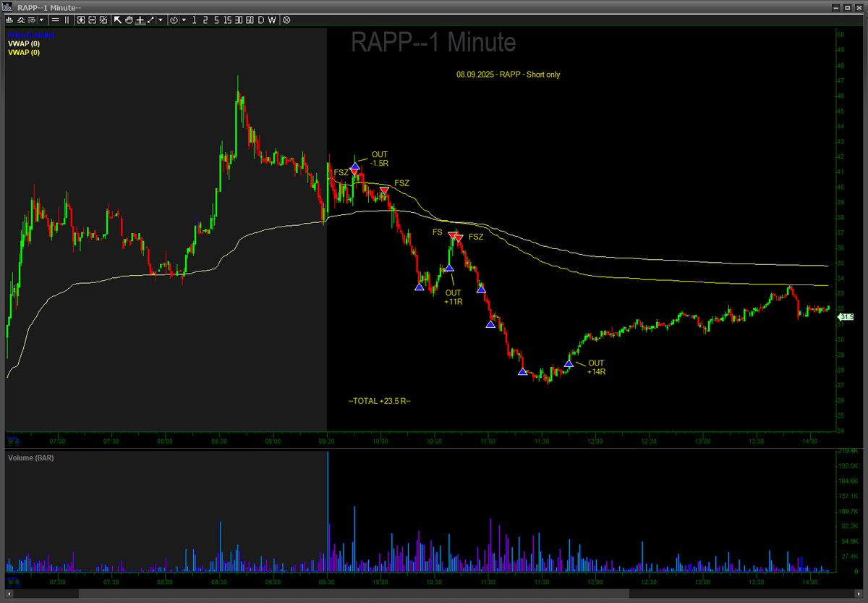The height and width of the screenshot is (603, 868).
Task: Click the 219.4K volume axis label
Action: coord(847,451)
